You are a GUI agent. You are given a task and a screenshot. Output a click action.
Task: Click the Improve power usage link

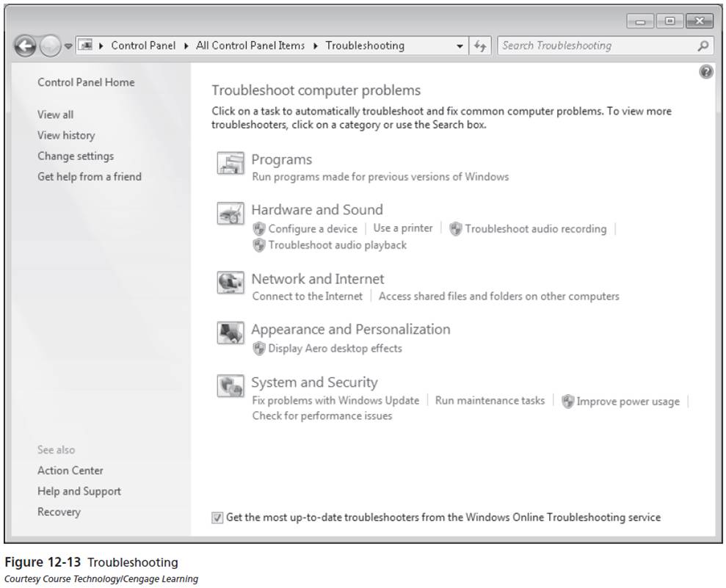click(x=628, y=402)
